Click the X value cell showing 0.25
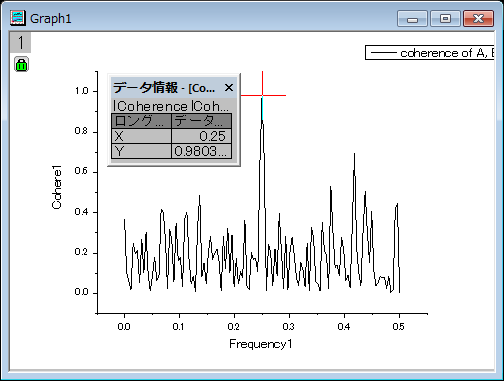Image resolution: width=504 pixels, height=381 pixels. coord(201,136)
